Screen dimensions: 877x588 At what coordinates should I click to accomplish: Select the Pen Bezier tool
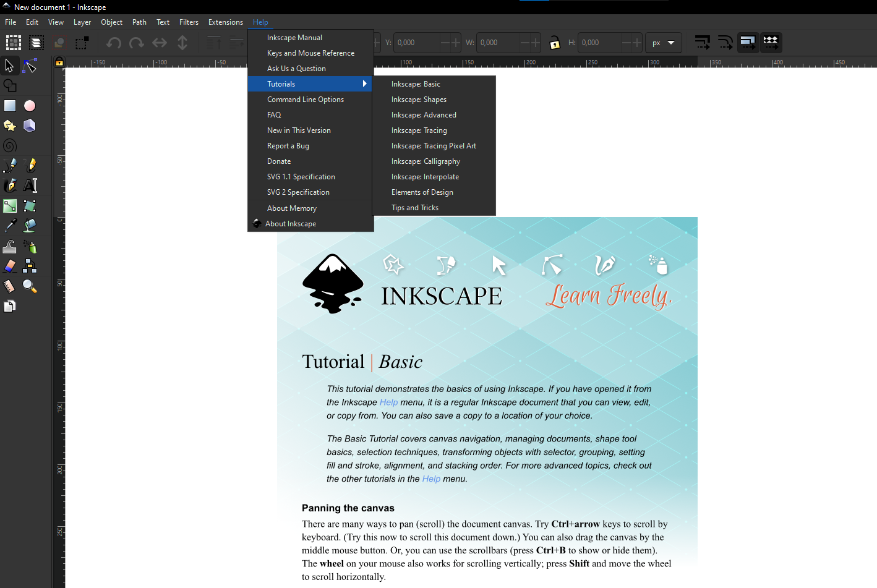(9, 166)
